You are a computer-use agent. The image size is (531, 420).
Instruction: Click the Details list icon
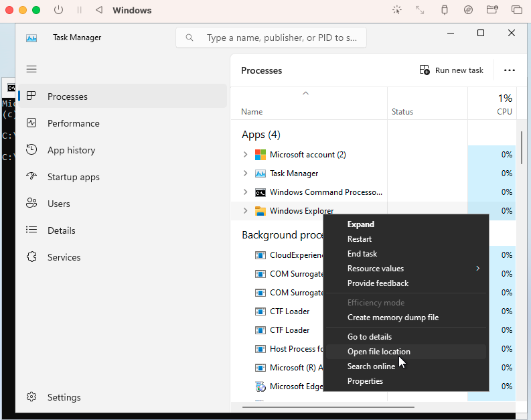(31, 230)
